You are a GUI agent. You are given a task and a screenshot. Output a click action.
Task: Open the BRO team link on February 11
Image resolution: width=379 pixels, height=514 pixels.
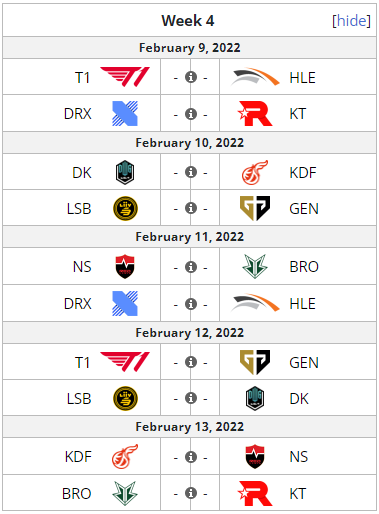click(x=304, y=267)
